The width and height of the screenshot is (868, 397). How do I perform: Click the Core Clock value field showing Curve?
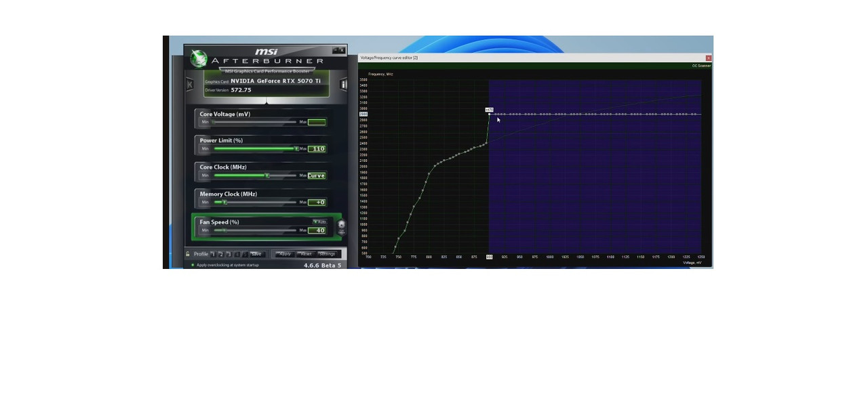pyautogui.click(x=317, y=175)
